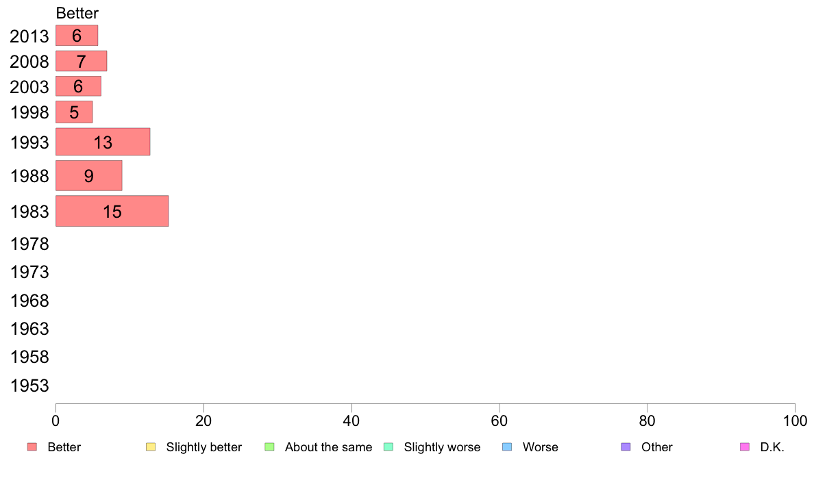The image size is (814, 504).
Task: Click the 100 tick on x-axis
Action: pyautogui.click(x=795, y=421)
